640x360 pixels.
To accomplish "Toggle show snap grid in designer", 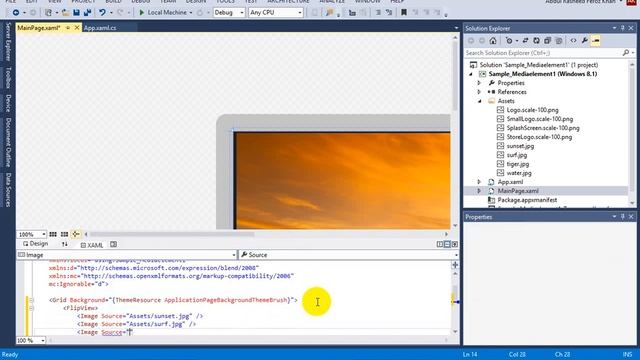I will pyautogui.click(x=53, y=234).
